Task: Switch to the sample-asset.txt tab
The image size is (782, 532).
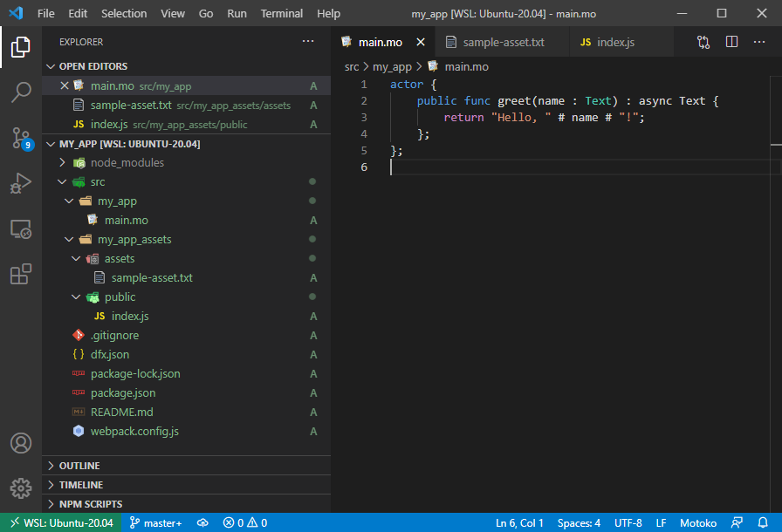Action: (x=503, y=42)
